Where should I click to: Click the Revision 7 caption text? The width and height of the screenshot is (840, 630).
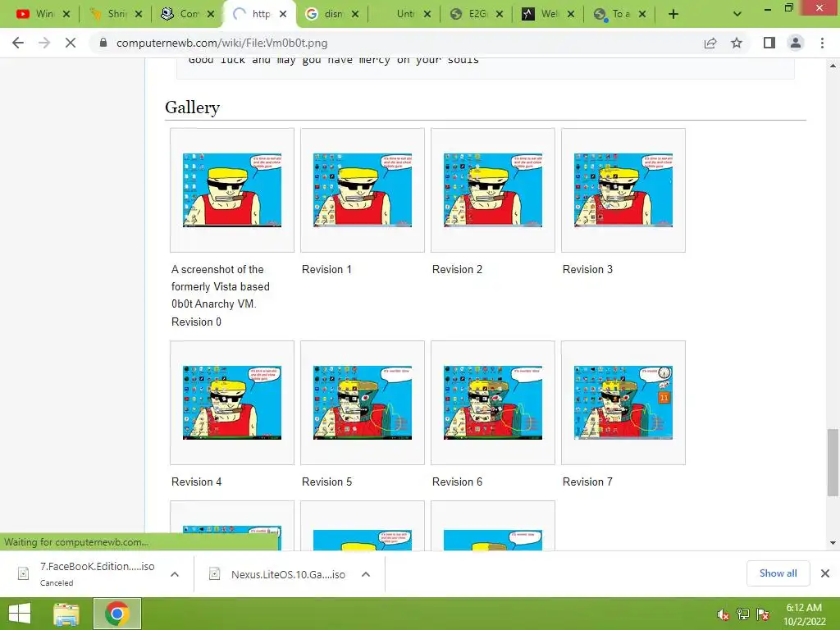587,482
